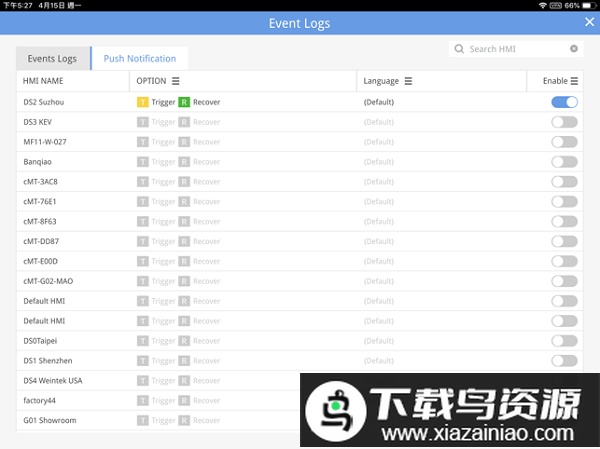This screenshot has width=600, height=449.
Task: Click the Recover icon in Banqiao row
Action: (184, 162)
